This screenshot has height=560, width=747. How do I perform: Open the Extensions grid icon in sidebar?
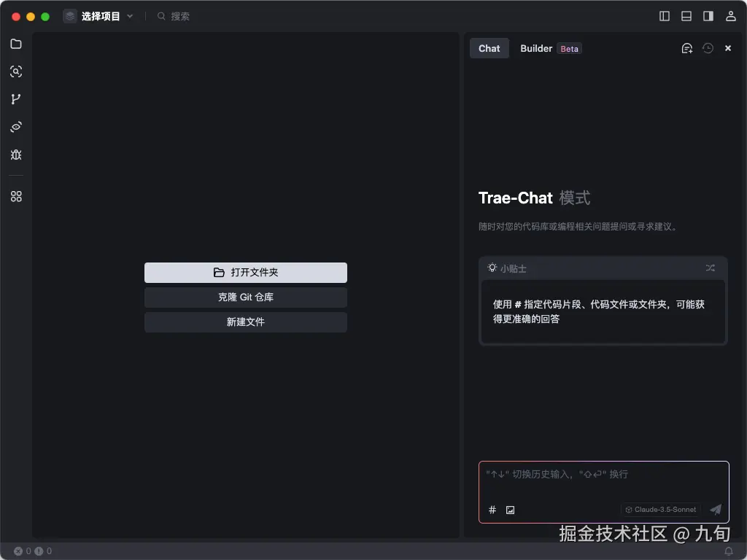16,196
